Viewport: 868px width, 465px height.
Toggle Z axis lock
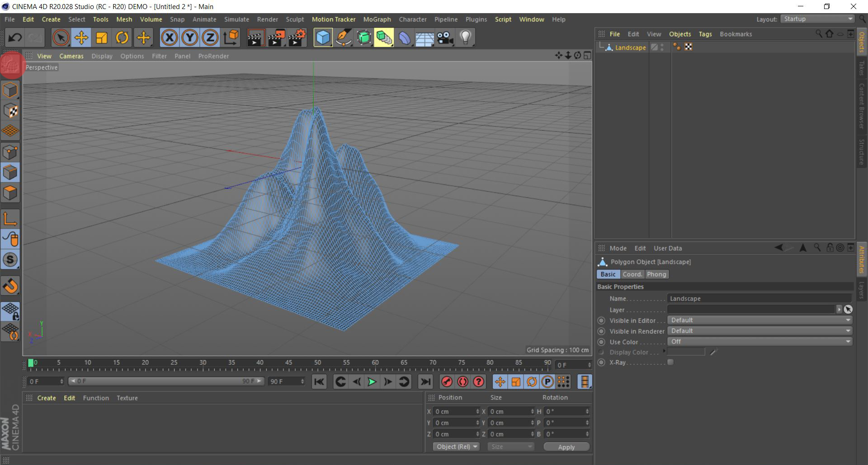tap(210, 38)
